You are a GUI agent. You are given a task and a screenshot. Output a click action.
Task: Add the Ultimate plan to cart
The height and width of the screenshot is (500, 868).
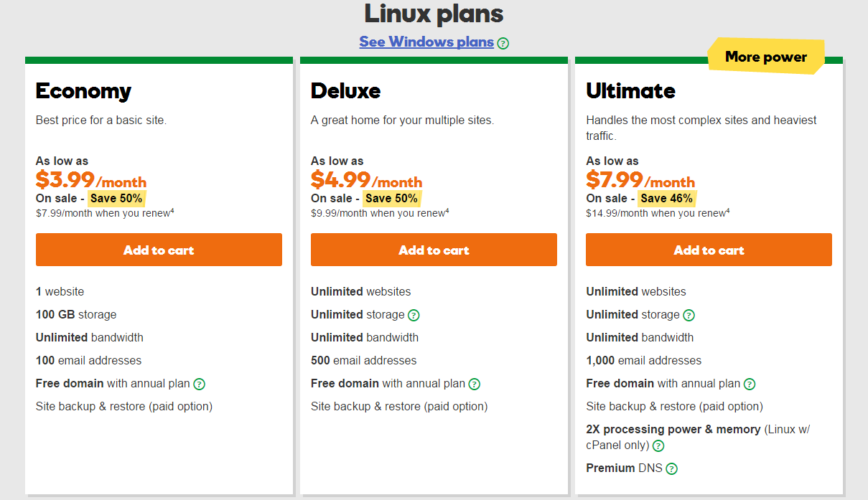(x=709, y=250)
